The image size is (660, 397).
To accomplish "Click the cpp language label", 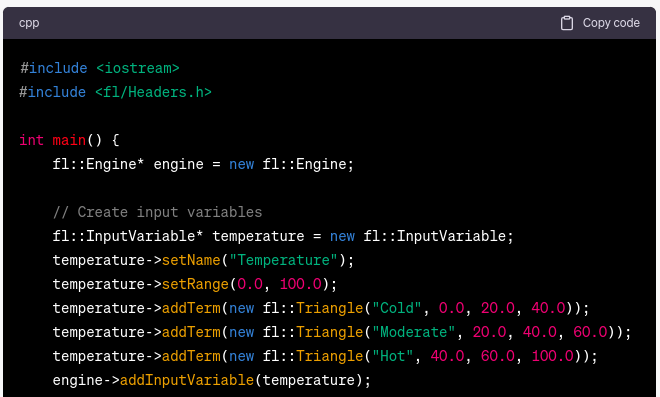I will point(29,23).
